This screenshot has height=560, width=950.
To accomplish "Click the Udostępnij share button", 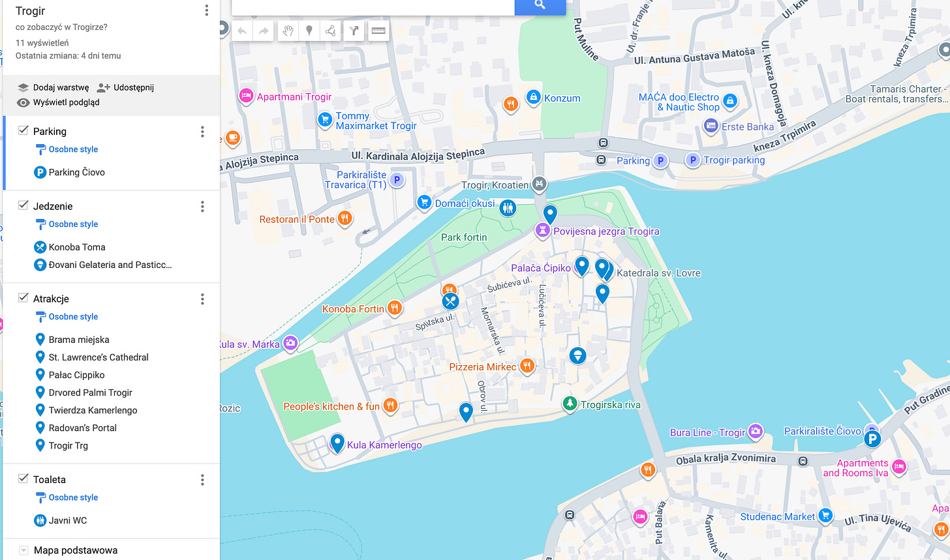I will click(x=125, y=87).
